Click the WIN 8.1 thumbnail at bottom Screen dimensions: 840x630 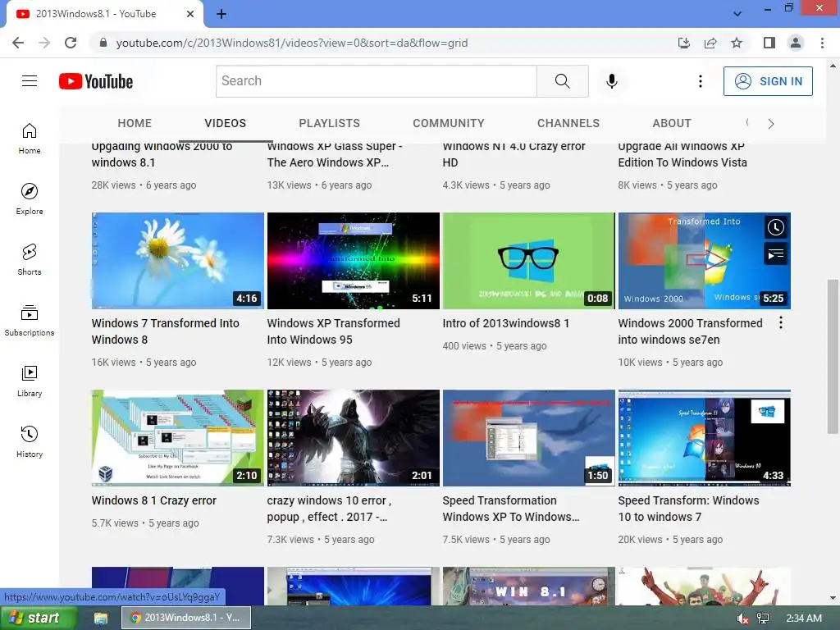(529, 586)
